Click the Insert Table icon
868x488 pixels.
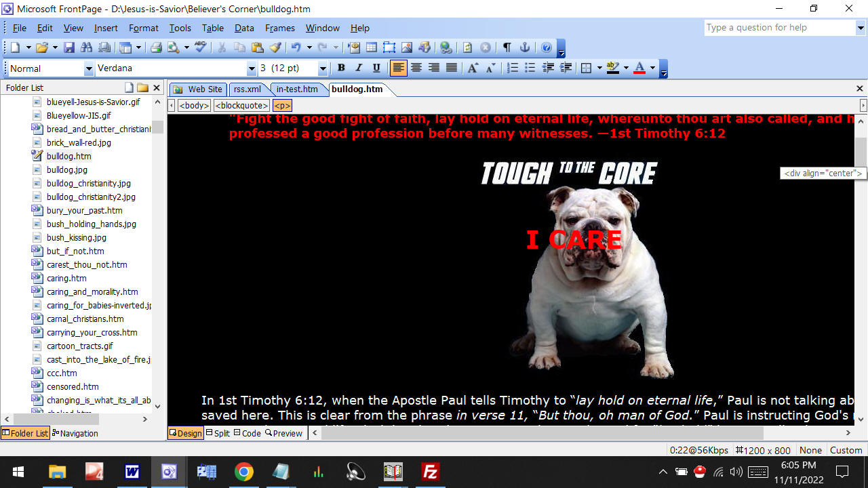click(x=372, y=47)
